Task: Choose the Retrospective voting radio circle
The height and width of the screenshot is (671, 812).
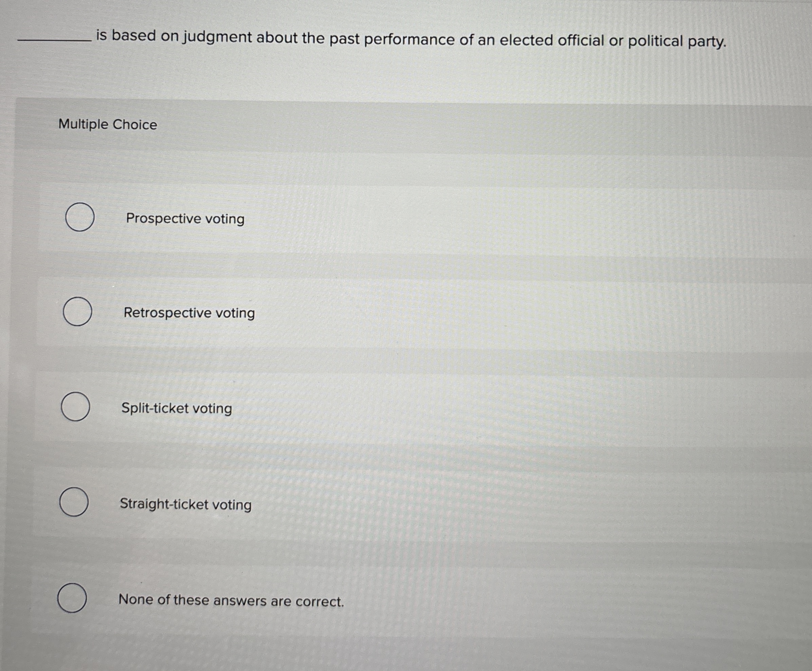Action: (78, 311)
